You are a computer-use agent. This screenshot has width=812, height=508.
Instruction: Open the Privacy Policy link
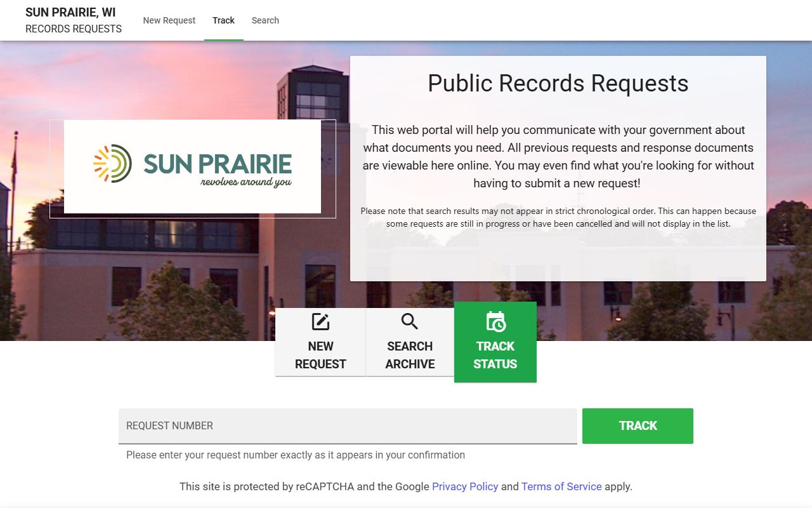[x=465, y=486]
